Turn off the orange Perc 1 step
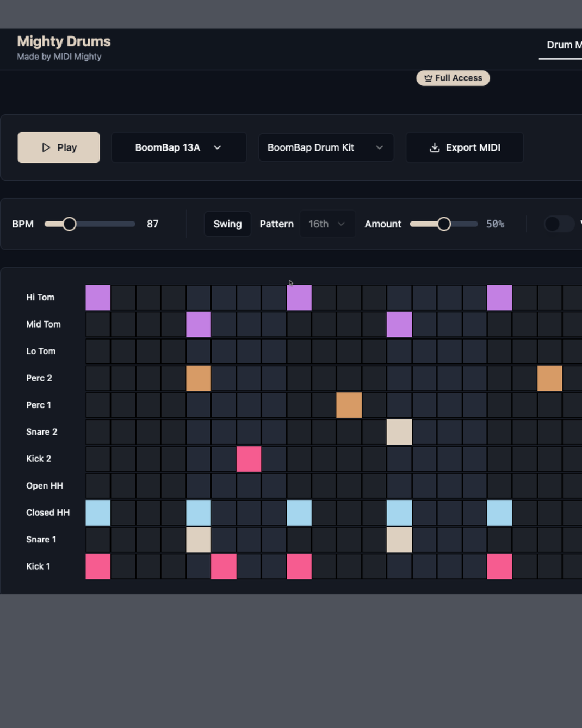Viewport: 582px width, 728px height. click(x=349, y=405)
